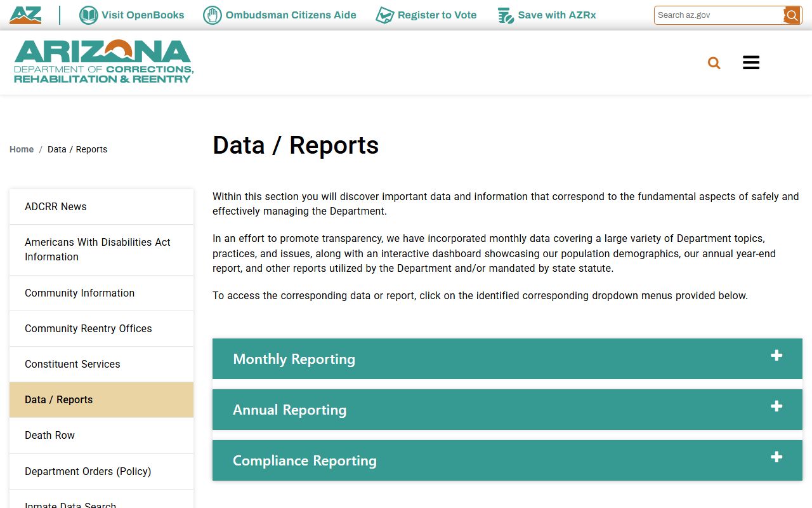Click the Data / Reports breadcrumb text
Image resolution: width=812 pixels, height=508 pixels.
tap(77, 149)
